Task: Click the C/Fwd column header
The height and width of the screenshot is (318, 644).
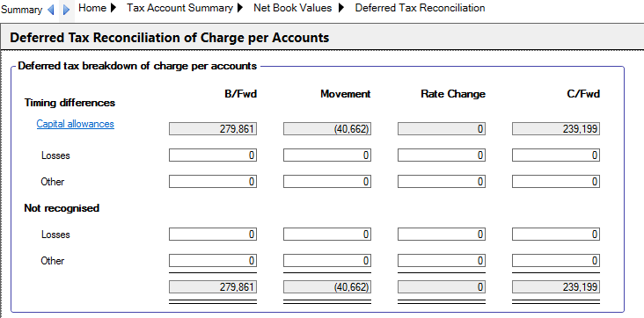Action: [x=583, y=94]
